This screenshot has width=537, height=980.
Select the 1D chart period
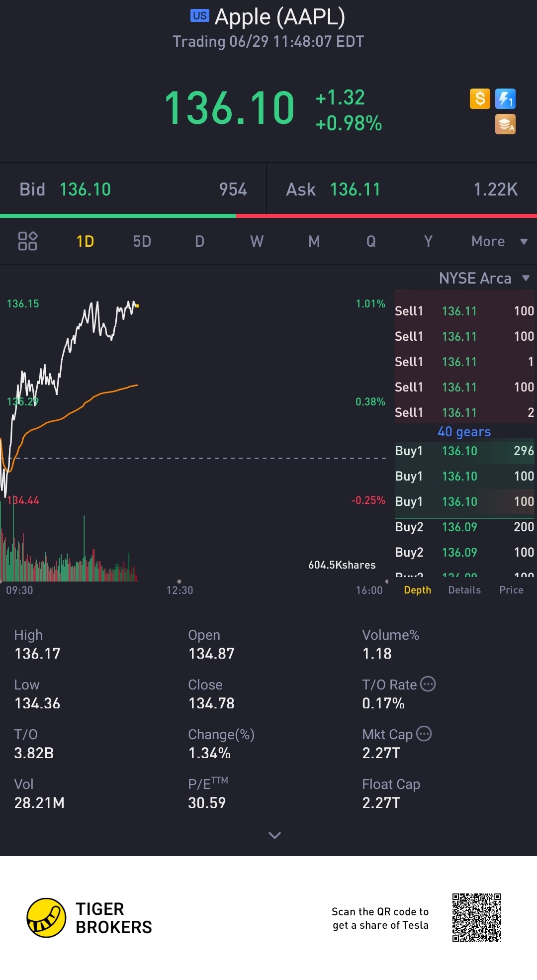(x=85, y=241)
